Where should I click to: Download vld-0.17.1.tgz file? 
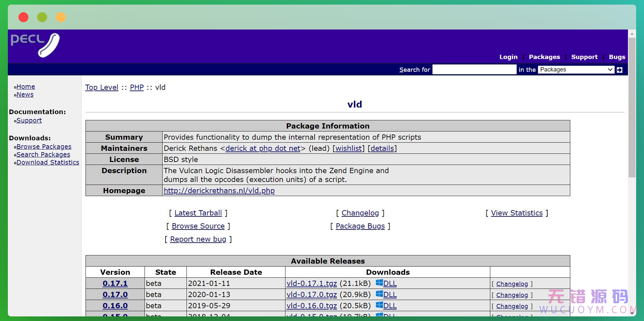click(x=311, y=284)
